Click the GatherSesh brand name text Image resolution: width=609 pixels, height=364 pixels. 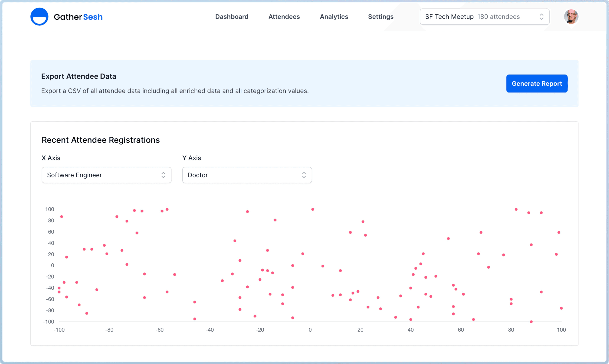[78, 17]
